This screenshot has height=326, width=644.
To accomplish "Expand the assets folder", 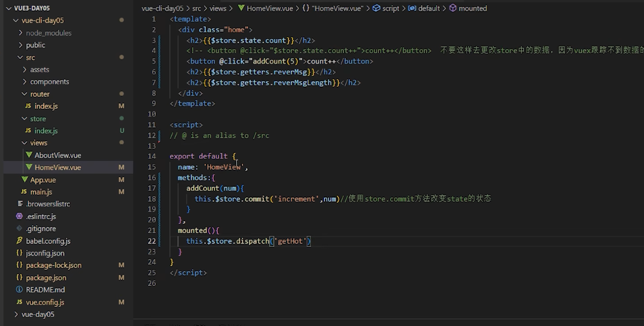I will tap(25, 69).
